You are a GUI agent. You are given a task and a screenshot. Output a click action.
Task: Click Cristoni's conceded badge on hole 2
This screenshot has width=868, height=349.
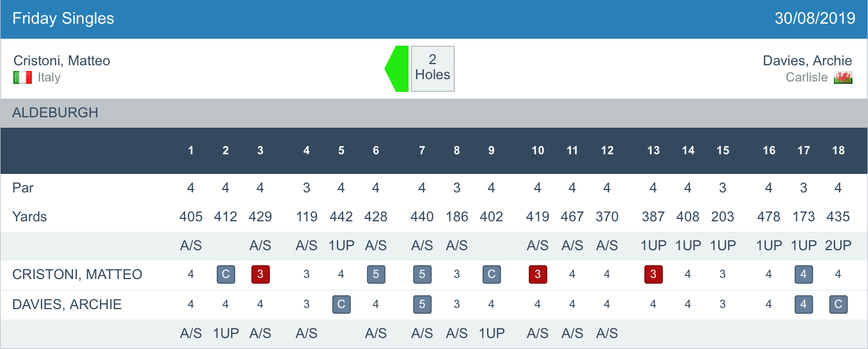225,274
